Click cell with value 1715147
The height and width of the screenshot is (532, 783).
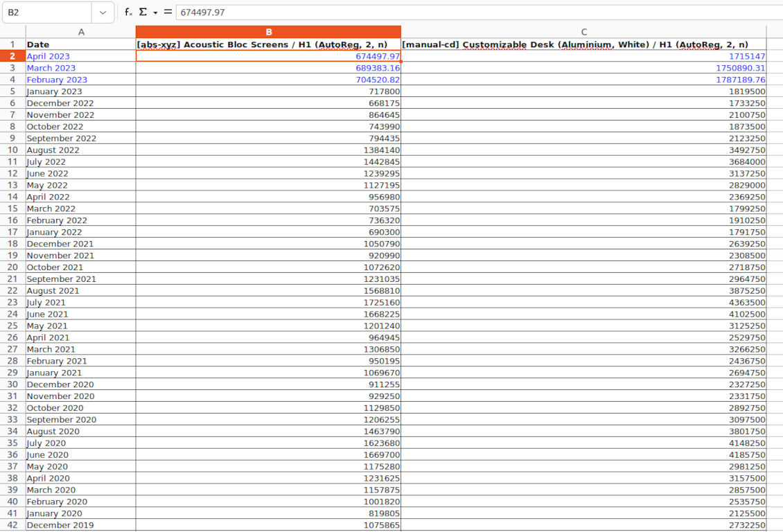tap(583, 56)
